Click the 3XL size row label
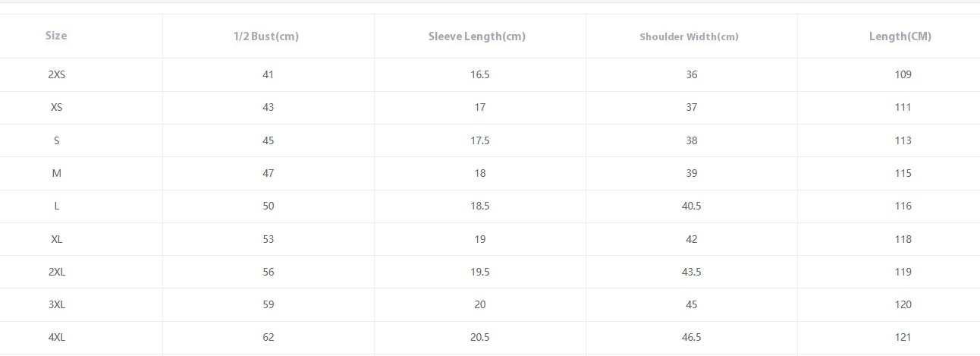Viewport: 980px width, 356px height. [56, 304]
